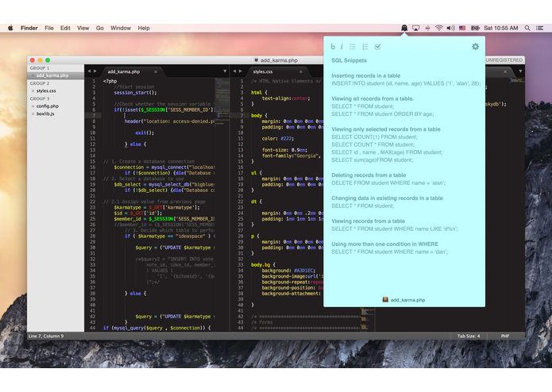Open the File menu
The height and width of the screenshot is (392, 552).
[49, 28]
